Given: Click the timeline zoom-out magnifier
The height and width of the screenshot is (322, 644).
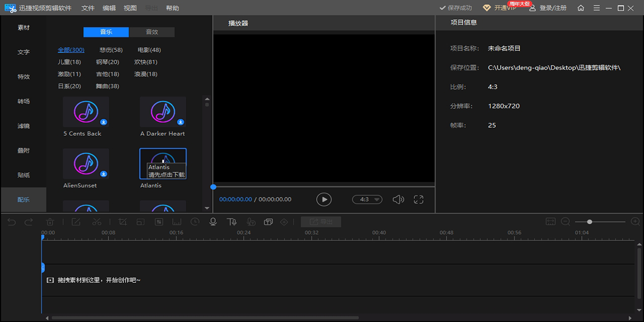Looking at the screenshot, I should (x=565, y=222).
